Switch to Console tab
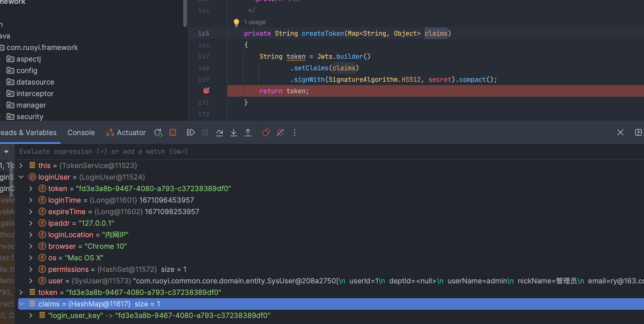 [x=81, y=133]
